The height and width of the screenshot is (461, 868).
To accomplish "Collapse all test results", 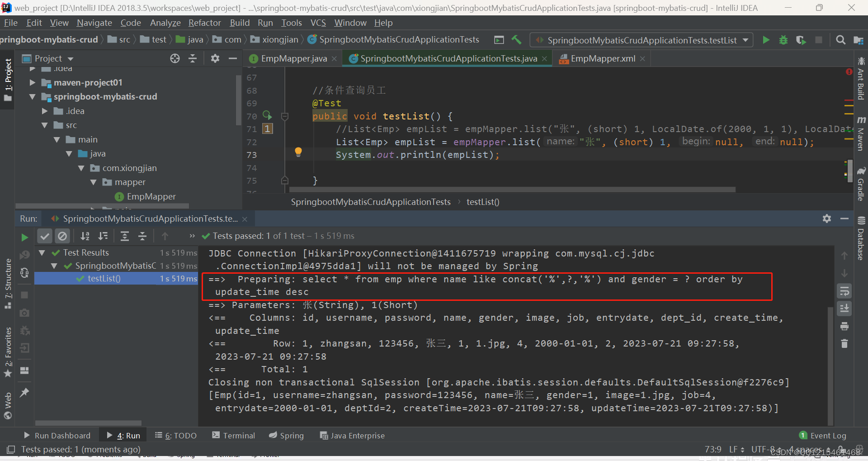I will [x=142, y=236].
